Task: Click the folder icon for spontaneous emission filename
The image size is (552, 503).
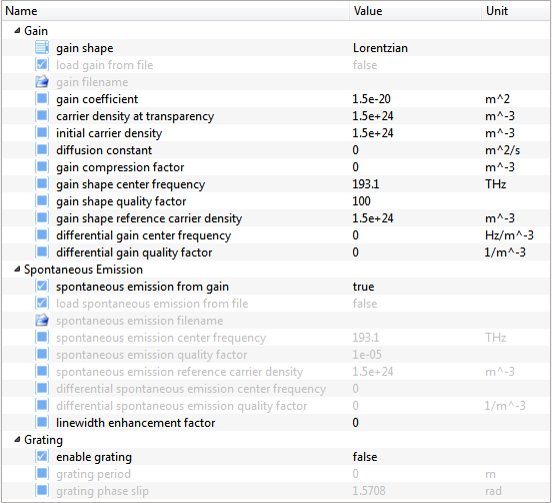Action: tap(42, 320)
